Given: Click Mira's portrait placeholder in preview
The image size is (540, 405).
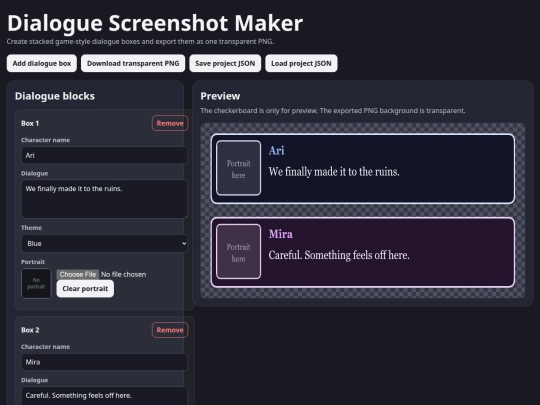Looking at the screenshot, I should tap(238, 251).
